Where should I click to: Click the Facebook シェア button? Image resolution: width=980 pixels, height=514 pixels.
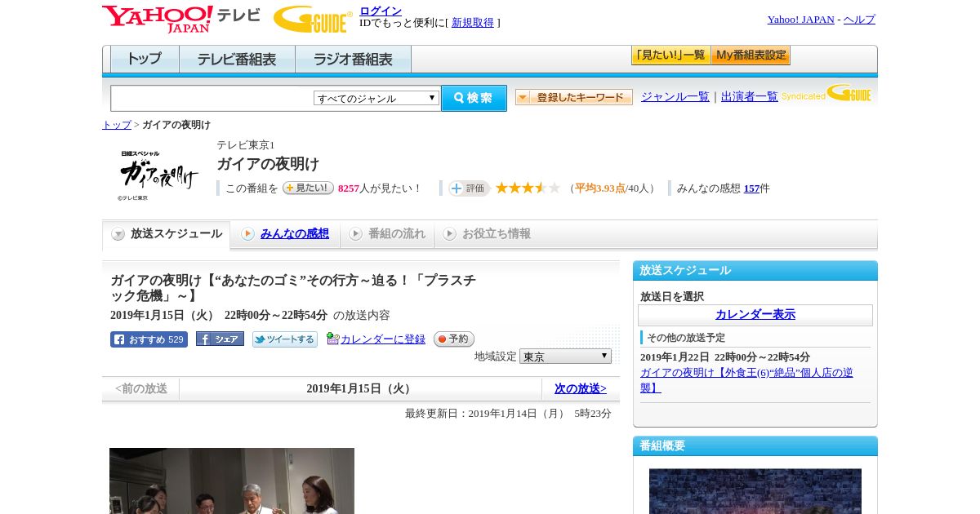tap(220, 339)
